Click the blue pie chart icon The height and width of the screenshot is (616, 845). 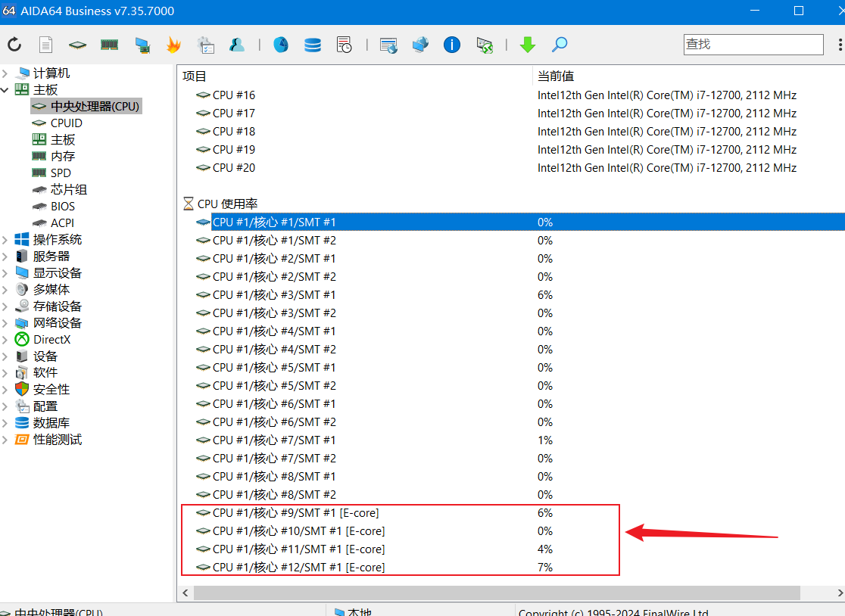point(281,45)
